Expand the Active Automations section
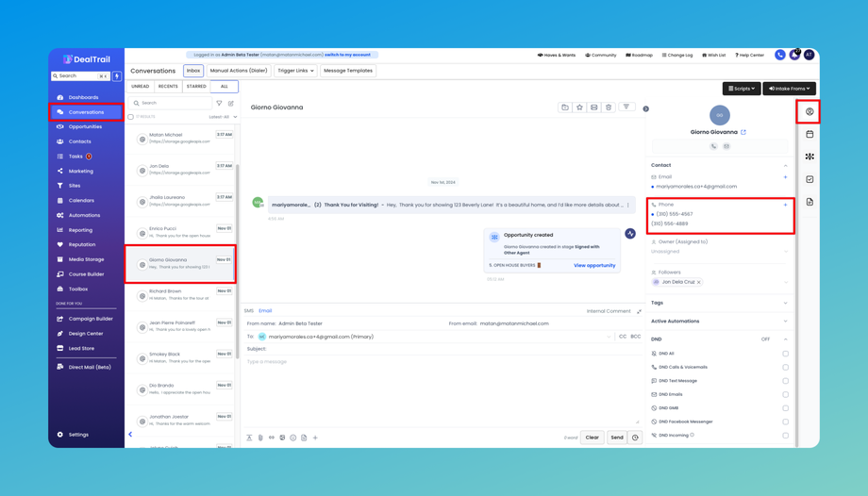 tap(785, 321)
